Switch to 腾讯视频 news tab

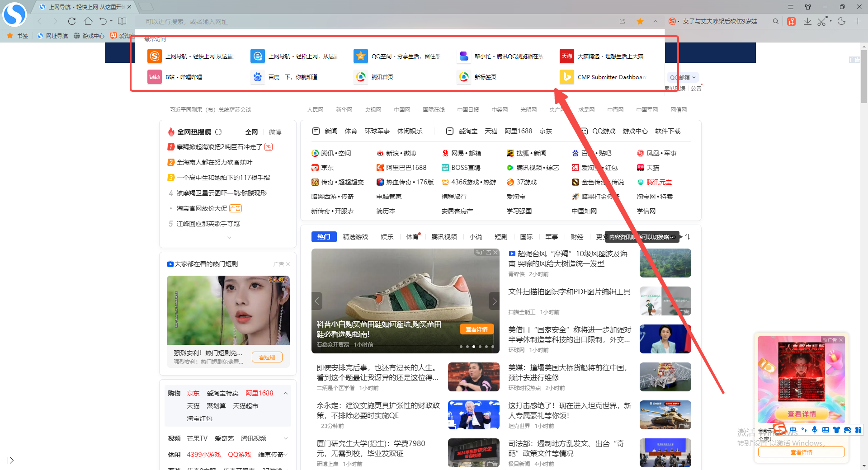coord(444,237)
